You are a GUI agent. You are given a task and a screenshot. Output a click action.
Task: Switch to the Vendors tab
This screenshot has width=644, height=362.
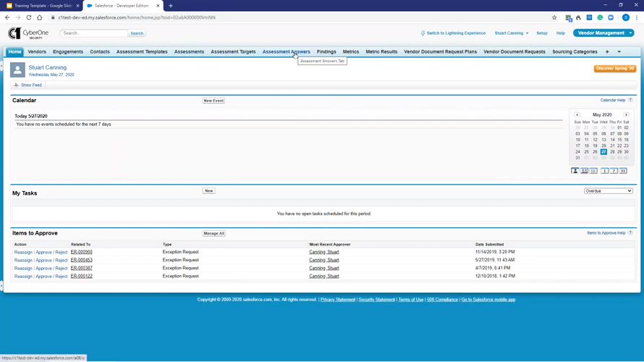click(37, 52)
